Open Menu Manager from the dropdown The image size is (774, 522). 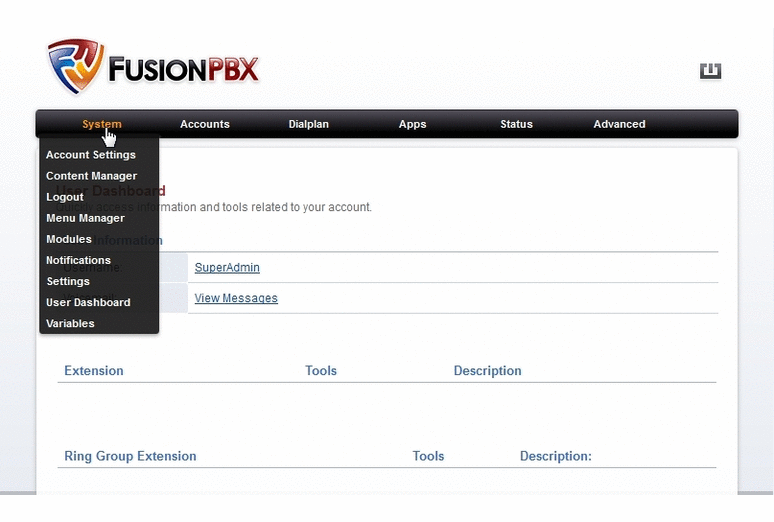point(85,218)
